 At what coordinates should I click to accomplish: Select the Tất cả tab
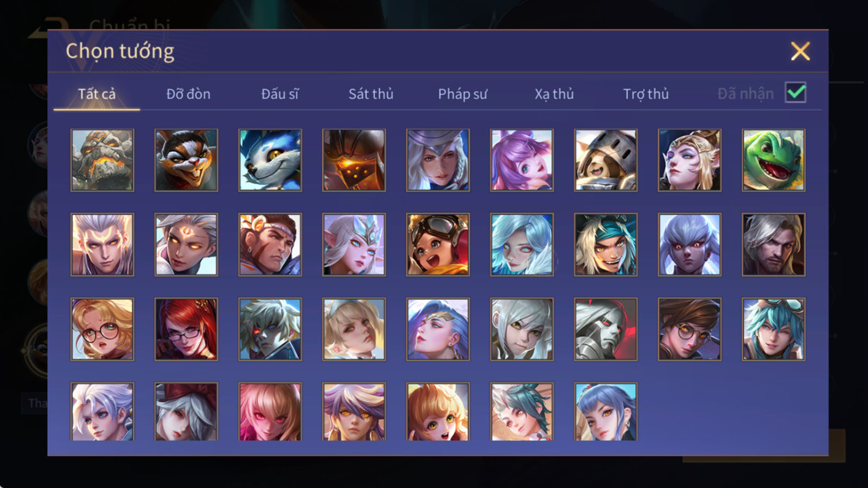coord(97,94)
